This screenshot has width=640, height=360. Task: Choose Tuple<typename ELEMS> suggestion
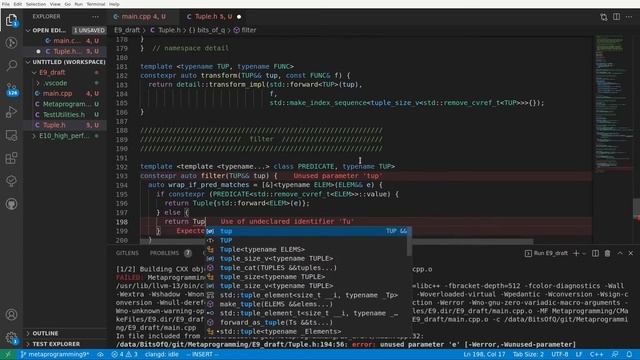[x=307, y=249]
